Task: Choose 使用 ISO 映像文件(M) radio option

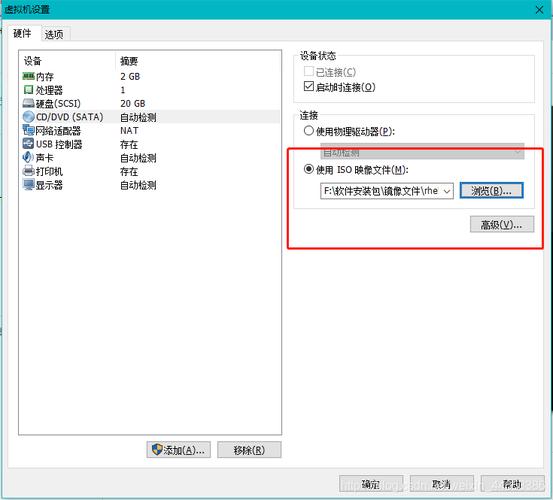Action: click(309, 169)
